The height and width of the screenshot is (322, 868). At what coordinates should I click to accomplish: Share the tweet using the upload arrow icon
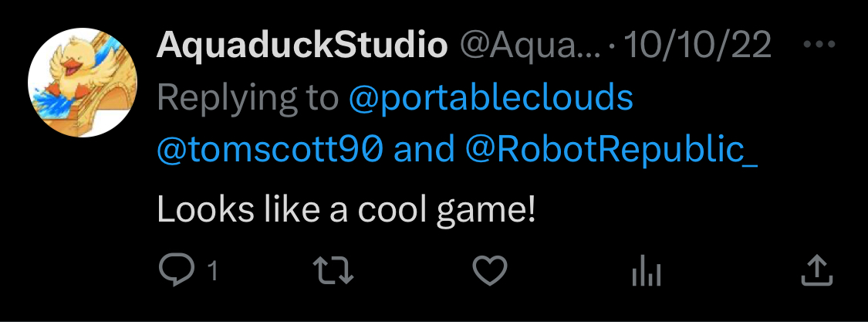click(x=816, y=269)
